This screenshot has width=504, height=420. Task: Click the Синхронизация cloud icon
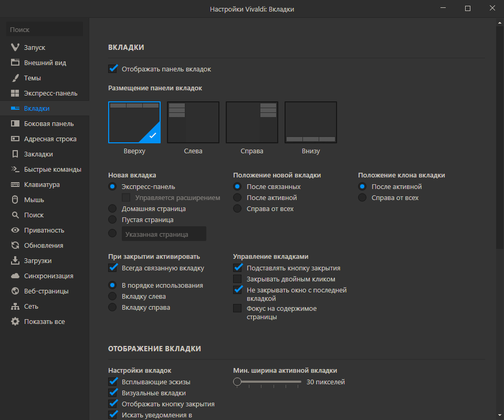pos(15,276)
